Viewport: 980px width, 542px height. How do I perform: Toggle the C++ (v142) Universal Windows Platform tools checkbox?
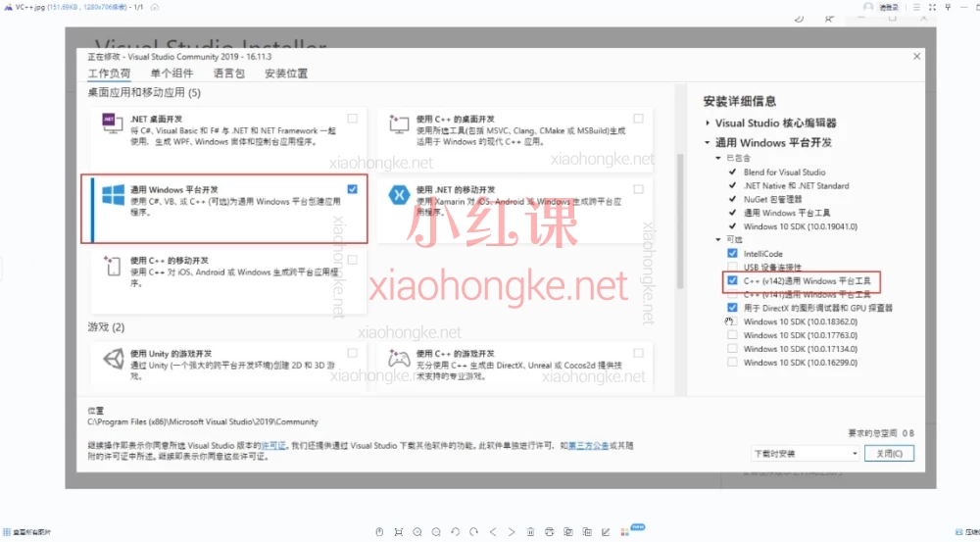tap(732, 280)
